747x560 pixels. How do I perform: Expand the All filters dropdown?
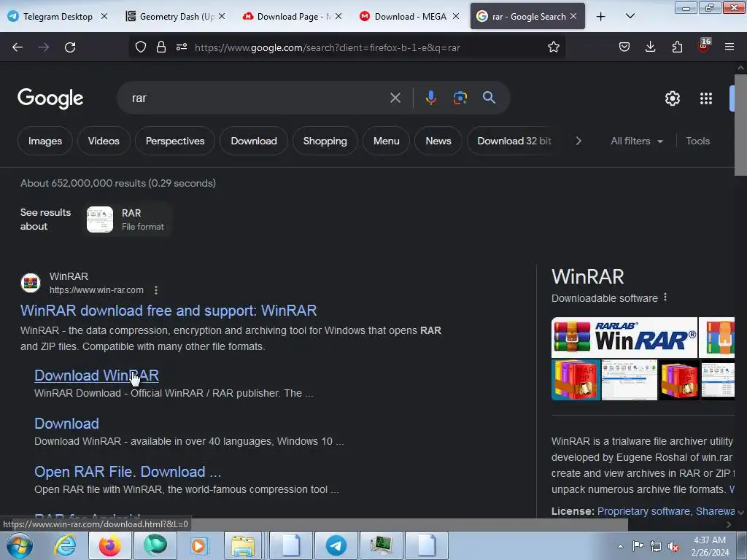tap(637, 141)
